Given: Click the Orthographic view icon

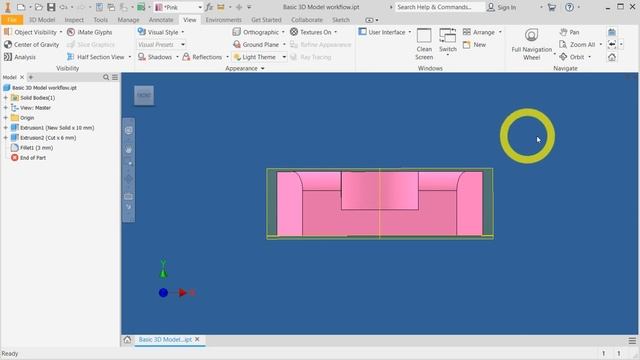Looking at the screenshot, I should pos(236,32).
